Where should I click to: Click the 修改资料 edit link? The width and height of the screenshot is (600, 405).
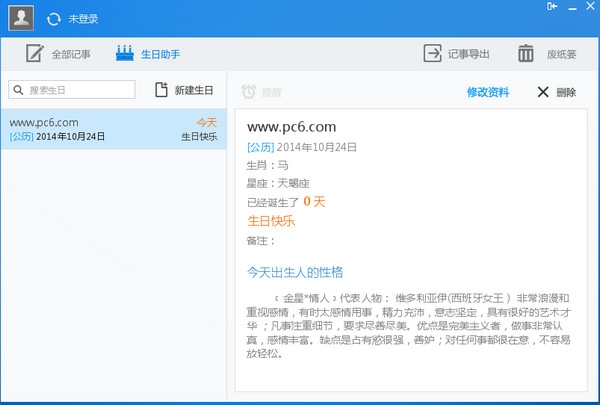click(x=488, y=92)
